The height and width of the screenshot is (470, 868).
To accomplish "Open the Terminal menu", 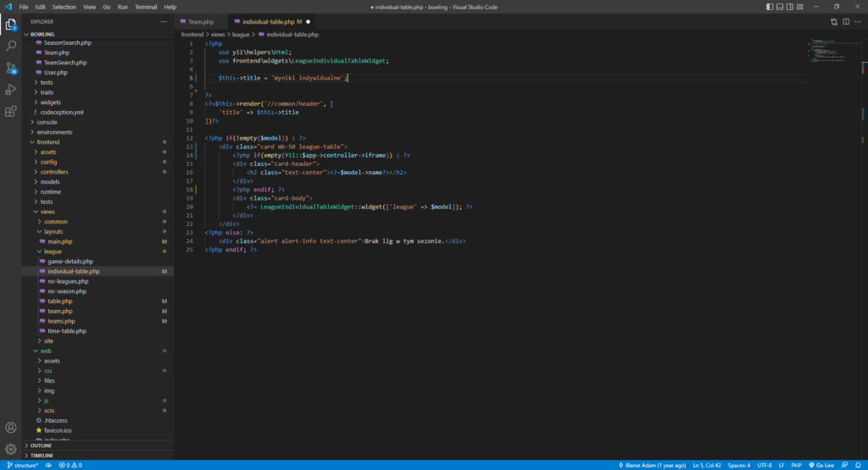I will click(x=146, y=7).
